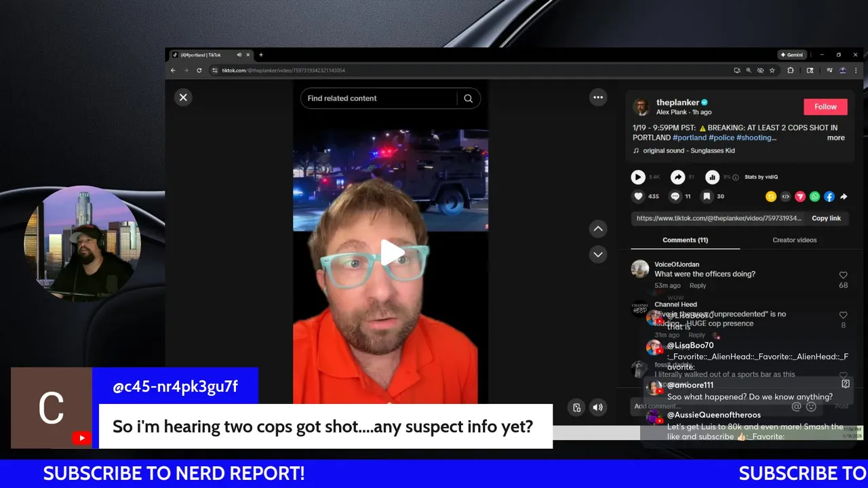Go to next video with down chevron
Viewport: 868px width, 488px height.
tap(598, 254)
